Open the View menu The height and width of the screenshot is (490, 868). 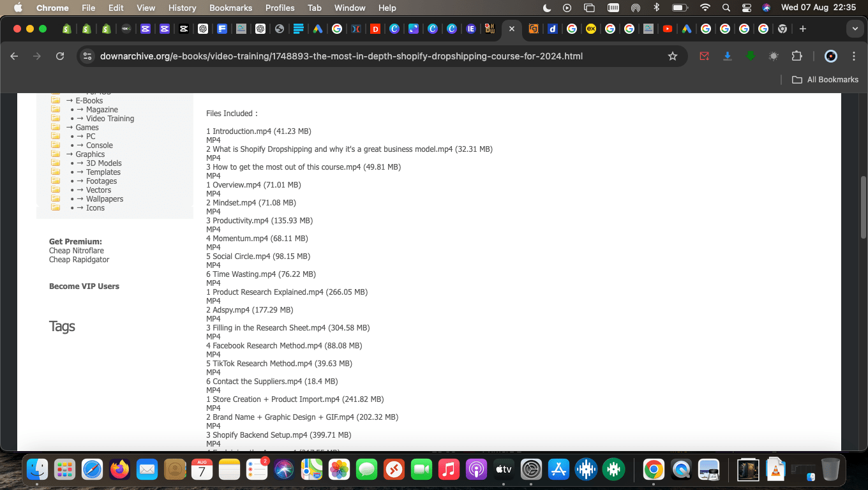tap(146, 8)
